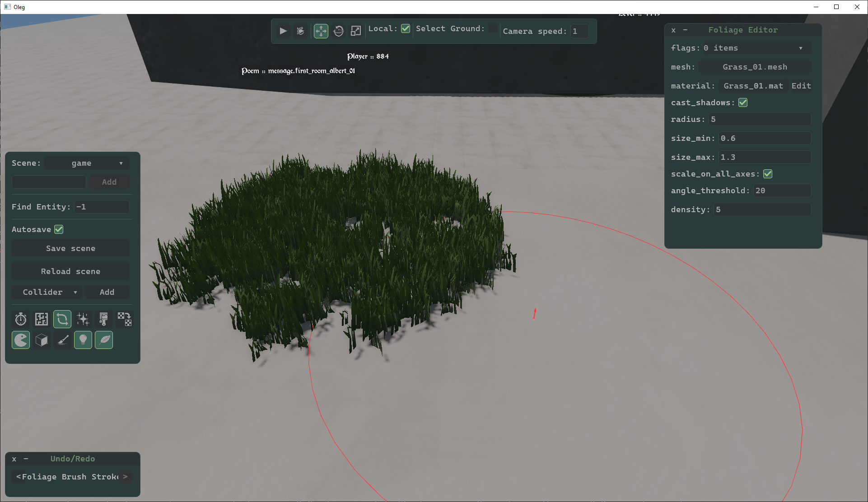
Task: Disable the Autosave checkbox
Action: point(59,229)
